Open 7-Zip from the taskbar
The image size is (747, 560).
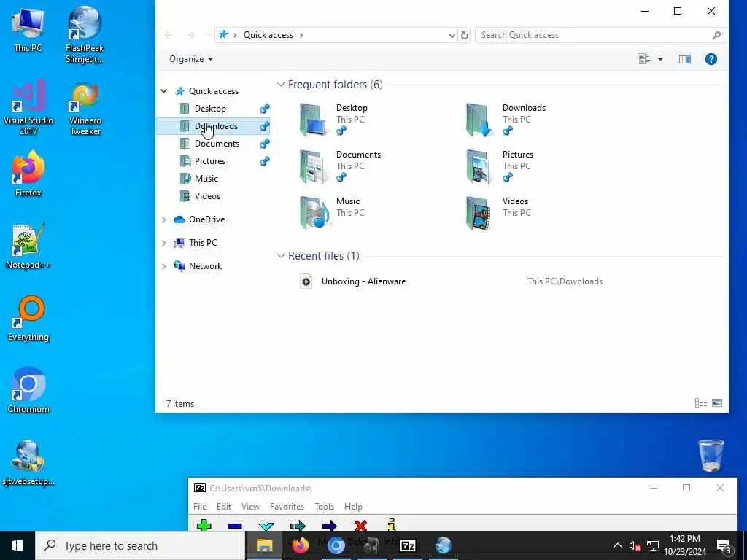[407, 545]
